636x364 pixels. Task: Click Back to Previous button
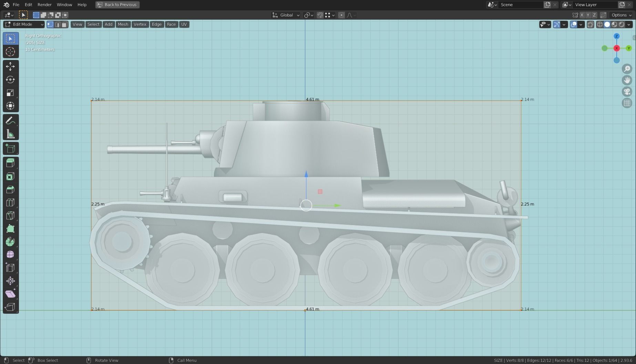point(117,4)
